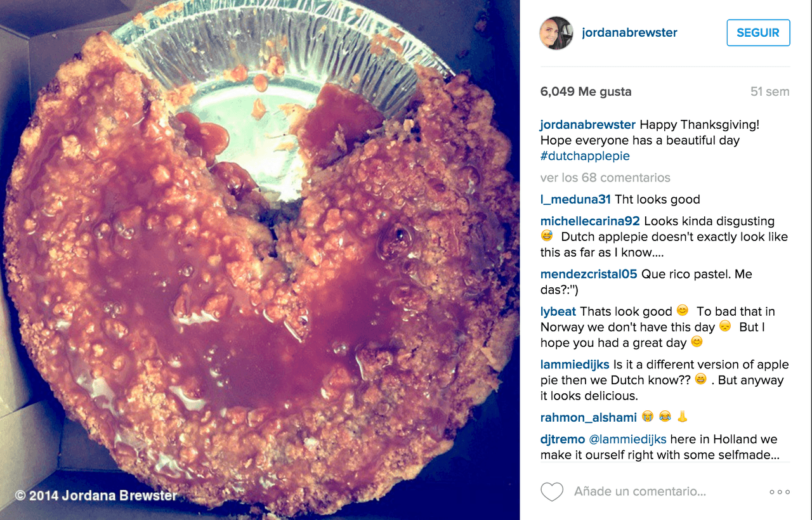Click jordanabrewster name in the caption
Screen dimensions: 812x520
tap(588, 125)
